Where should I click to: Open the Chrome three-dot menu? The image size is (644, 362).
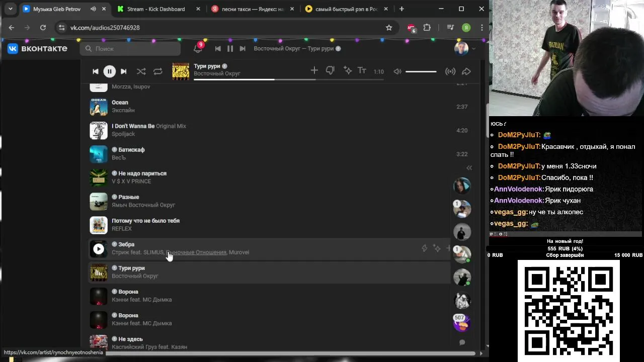482,28
